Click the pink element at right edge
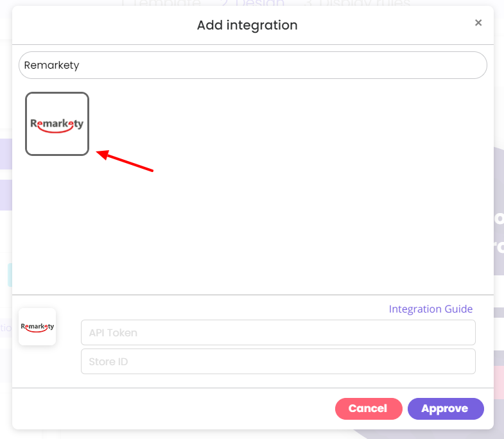Viewport: 504px width, 439px height. coord(499,383)
